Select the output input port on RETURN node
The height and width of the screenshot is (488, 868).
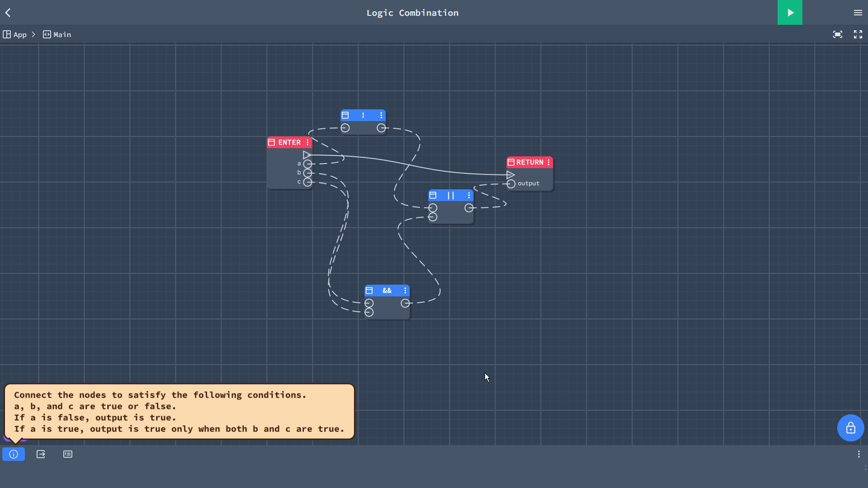pyautogui.click(x=511, y=184)
